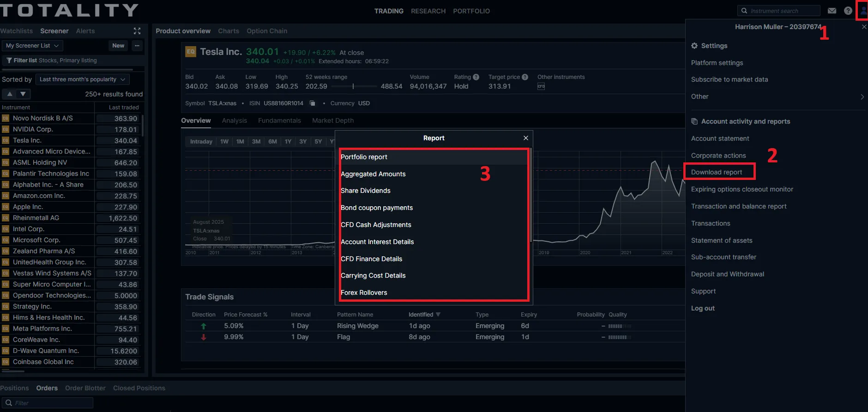Click the Report list scrollbar
Viewport: 868px width, 412px height.
pyautogui.click(x=531, y=195)
